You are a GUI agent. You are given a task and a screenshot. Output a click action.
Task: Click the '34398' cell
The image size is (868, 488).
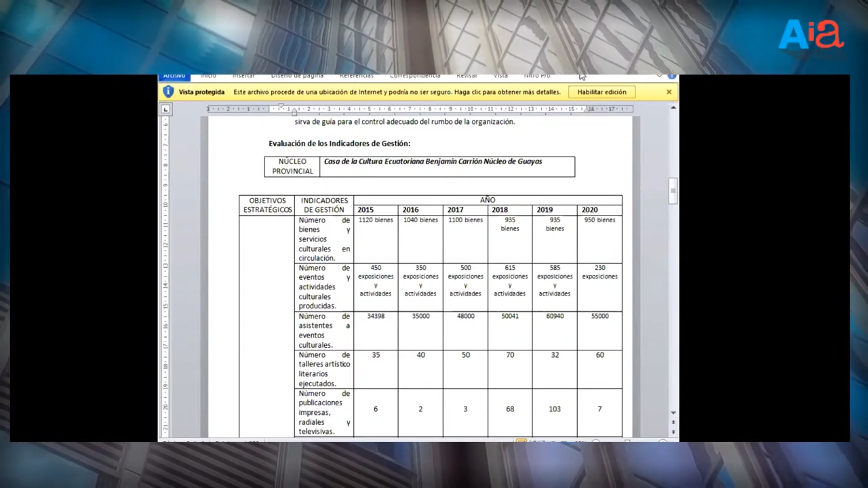[x=376, y=330]
